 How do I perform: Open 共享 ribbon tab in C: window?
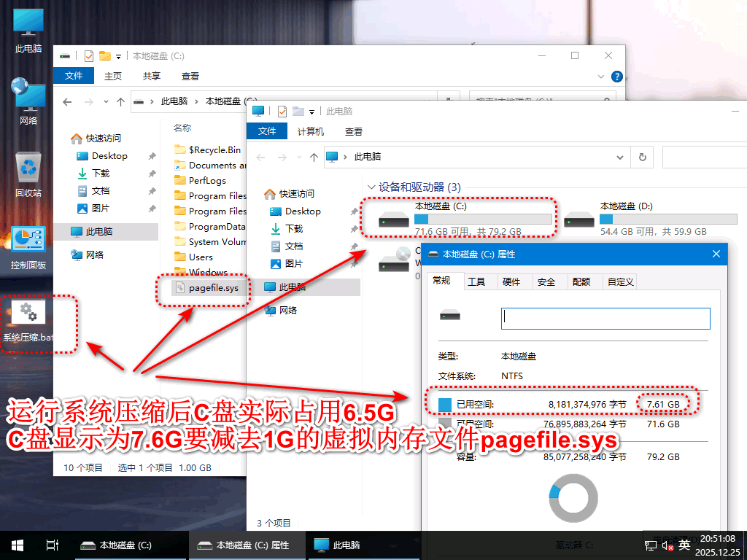(152, 76)
